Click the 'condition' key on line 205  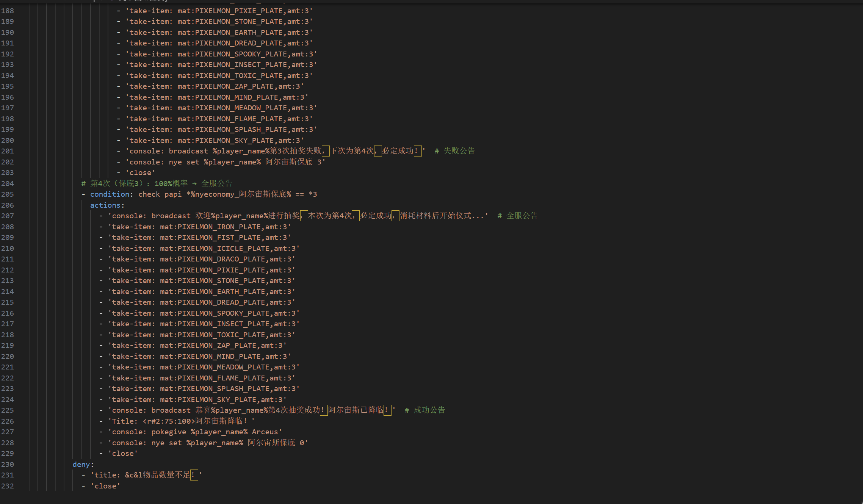coord(110,194)
